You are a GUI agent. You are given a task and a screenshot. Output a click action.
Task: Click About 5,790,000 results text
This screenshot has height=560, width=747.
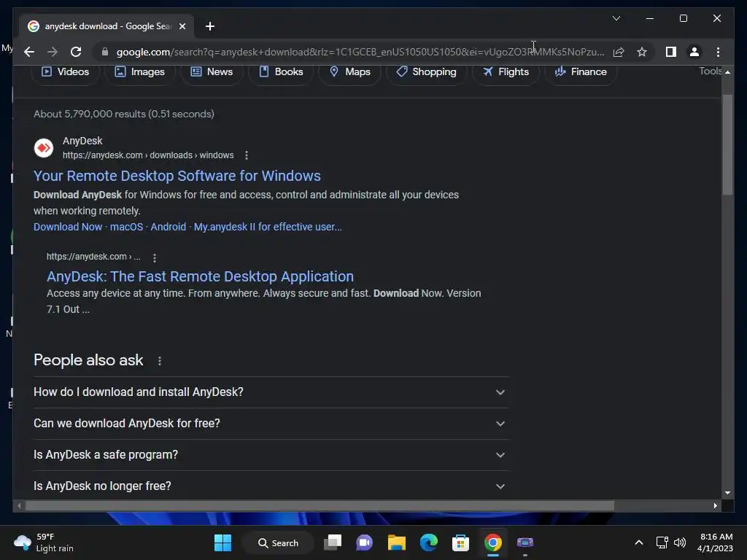pos(124,114)
